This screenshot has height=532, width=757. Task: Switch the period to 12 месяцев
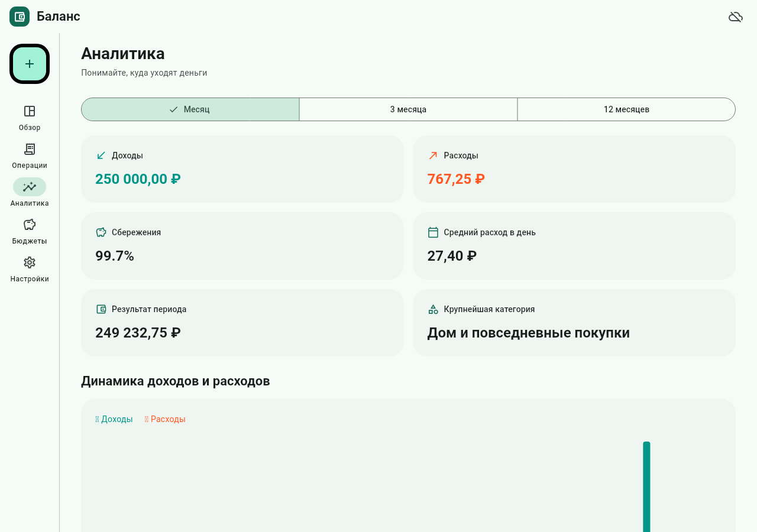click(x=626, y=109)
